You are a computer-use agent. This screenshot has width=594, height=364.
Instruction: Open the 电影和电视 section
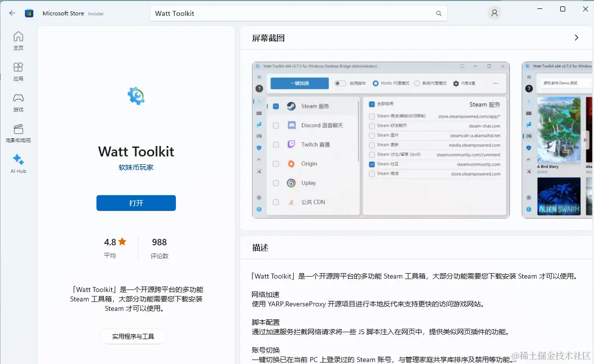(x=18, y=133)
